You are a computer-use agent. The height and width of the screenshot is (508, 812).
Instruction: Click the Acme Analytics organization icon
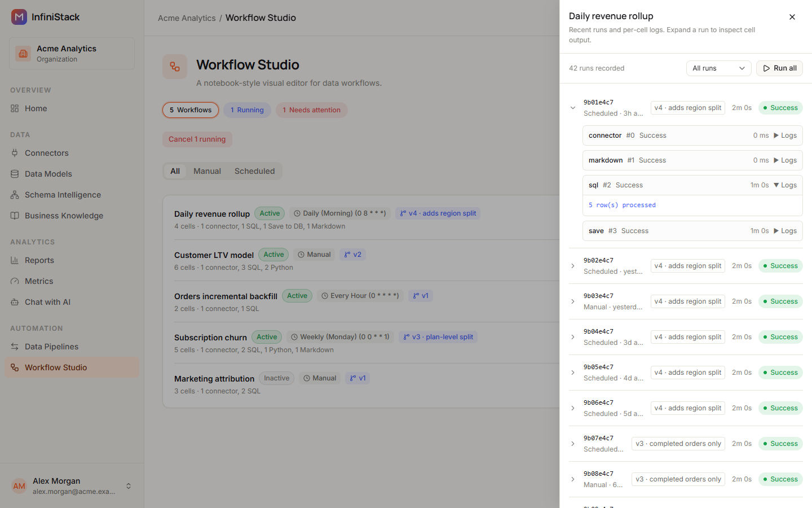click(x=23, y=54)
